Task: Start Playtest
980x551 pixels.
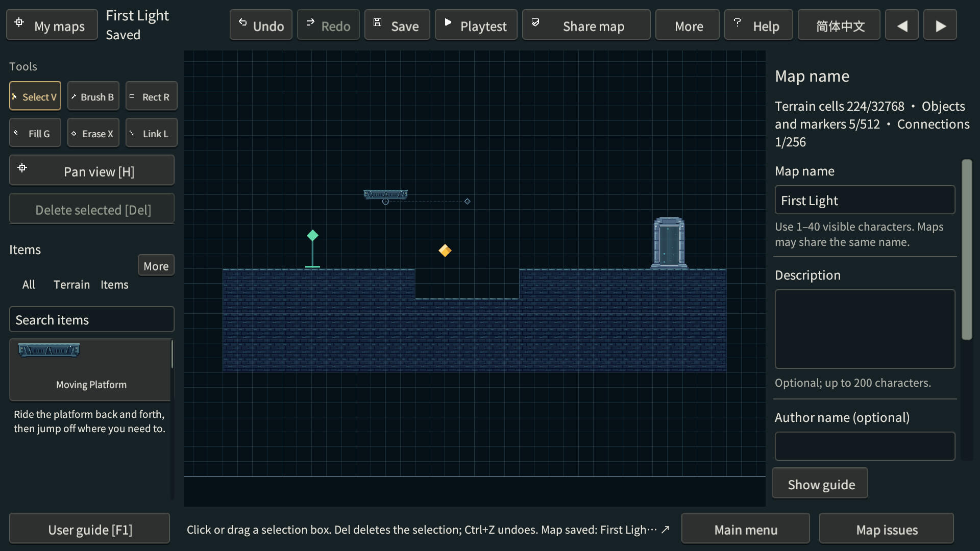Action: [476, 25]
